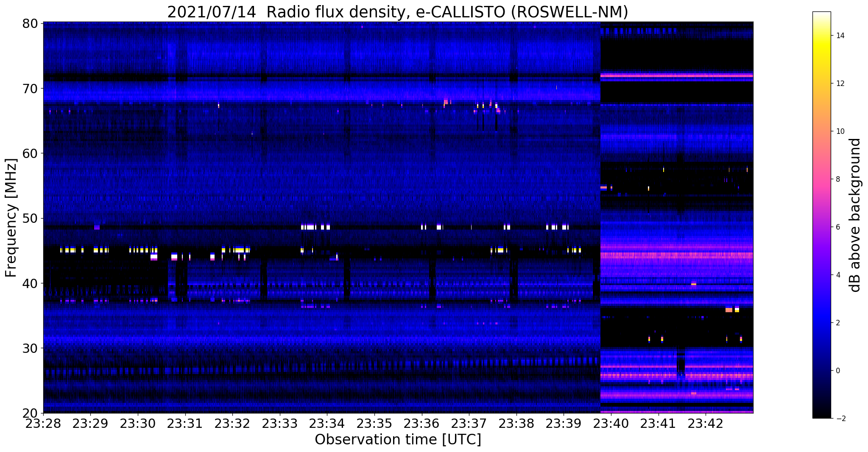Click the 23:36 time tick label

click(422, 424)
